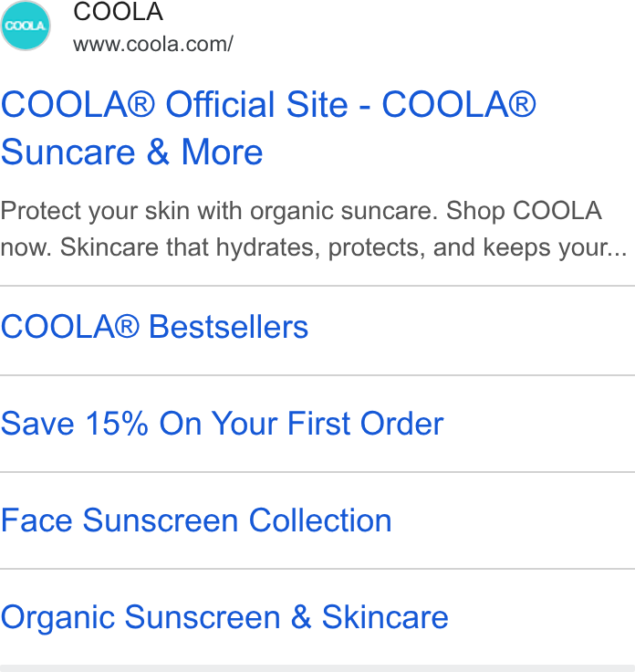This screenshot has height=672, width=635.
Task: Click '15%' in the discount sitelink
Action: coord(117,424)
